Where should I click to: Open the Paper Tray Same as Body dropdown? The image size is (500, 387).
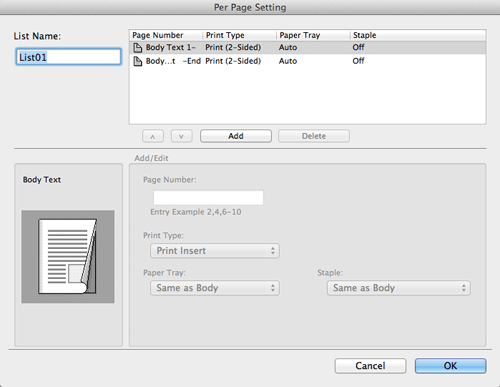(x=215, y=288)
